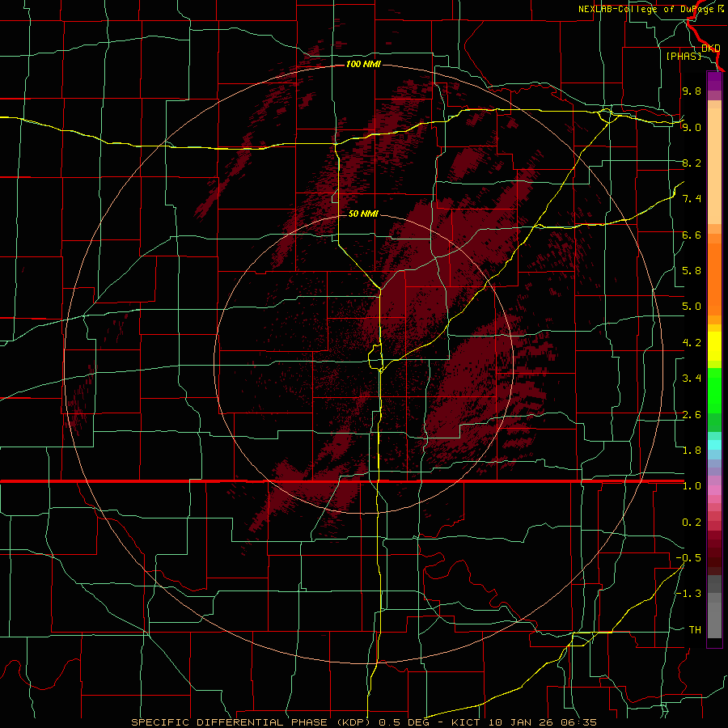The height and width of the screenshot is (728, 728).
Task: Click the 5.0 value on the color scale
Action: tap(692, 307)
